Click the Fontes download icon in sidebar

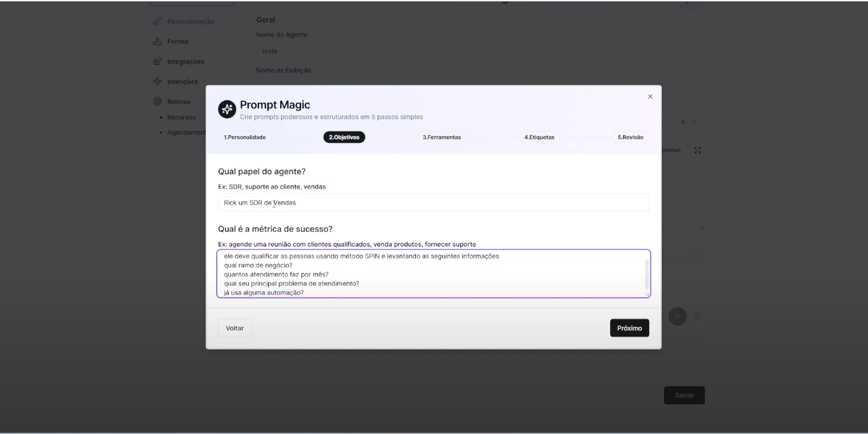(x=157, y=41)
